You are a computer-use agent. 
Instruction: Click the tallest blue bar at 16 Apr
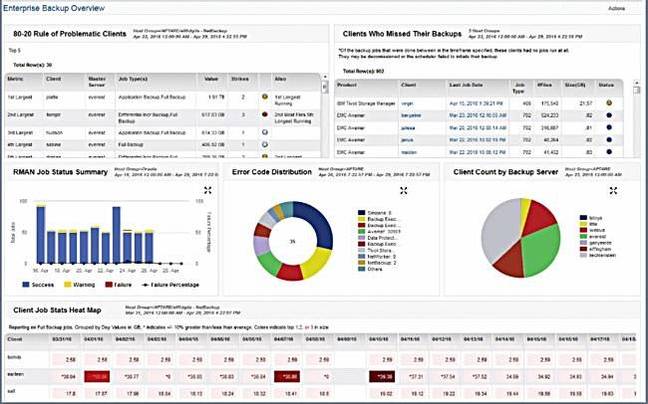(40, 235)
